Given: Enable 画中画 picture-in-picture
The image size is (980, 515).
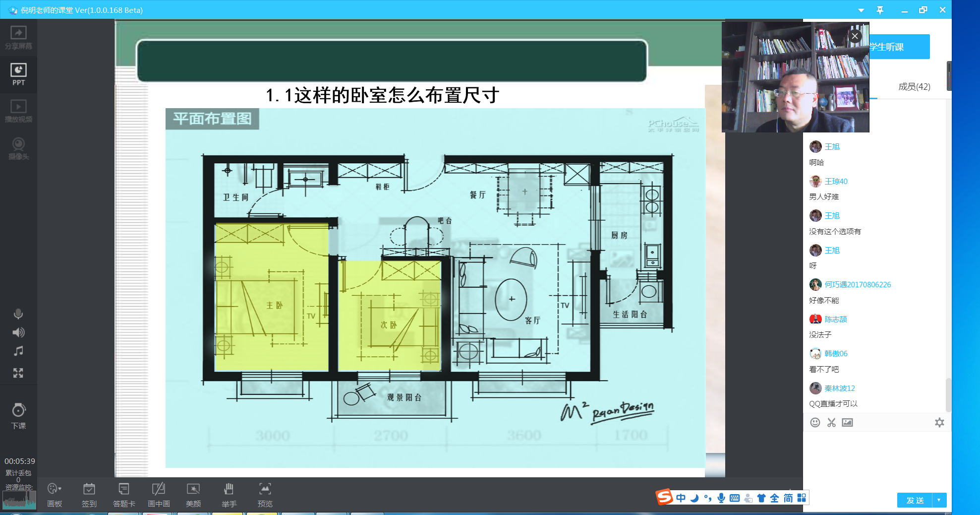Looking at the screenshot, I should [x=159, y=494].
